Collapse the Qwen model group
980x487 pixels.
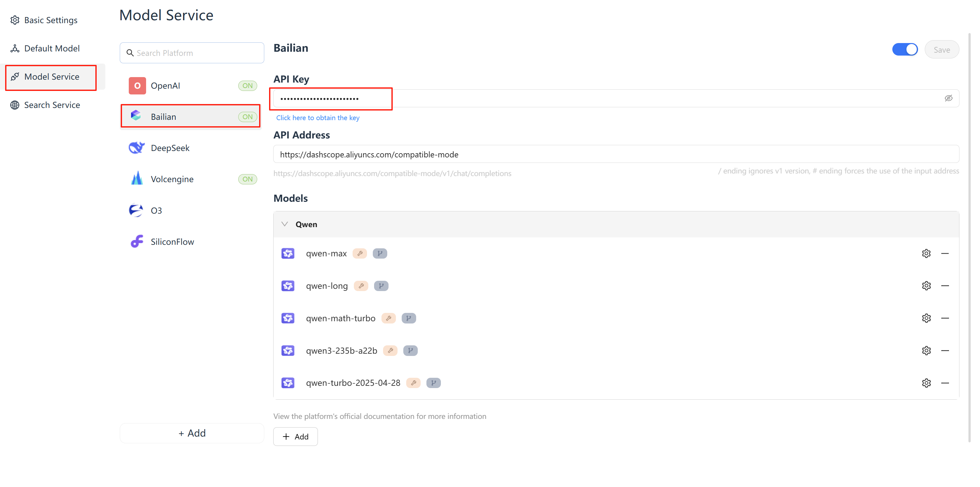click(284, 224)
